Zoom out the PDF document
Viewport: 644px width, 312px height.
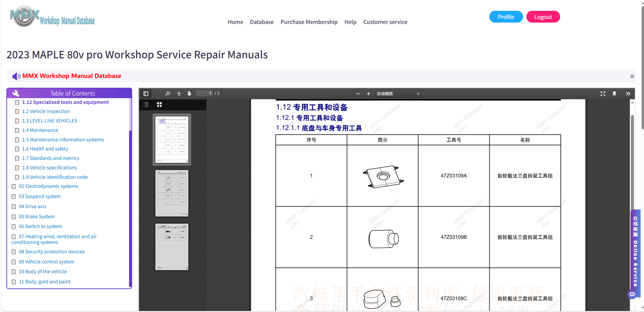[358, 94]
